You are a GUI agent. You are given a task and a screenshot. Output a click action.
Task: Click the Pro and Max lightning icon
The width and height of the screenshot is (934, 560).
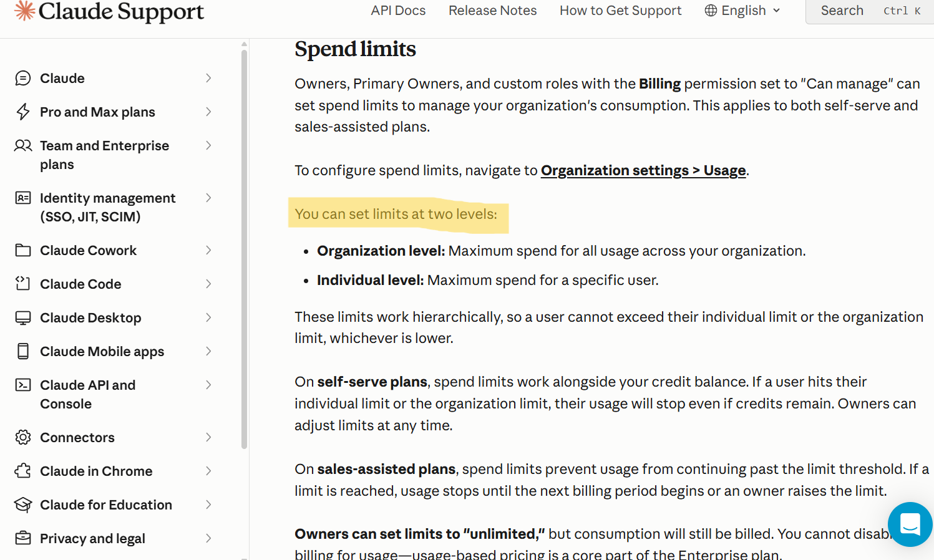pos(23,112)
